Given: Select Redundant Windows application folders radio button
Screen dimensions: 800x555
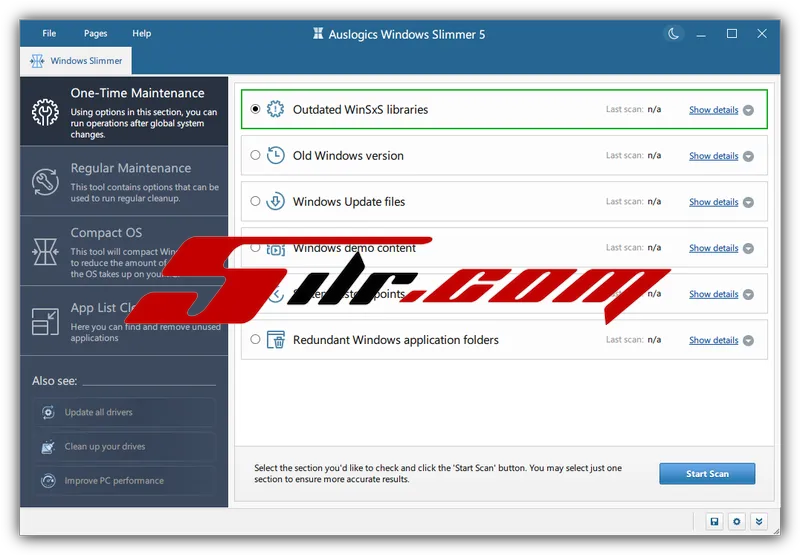Looking at the screenshot, I should 255,339.
